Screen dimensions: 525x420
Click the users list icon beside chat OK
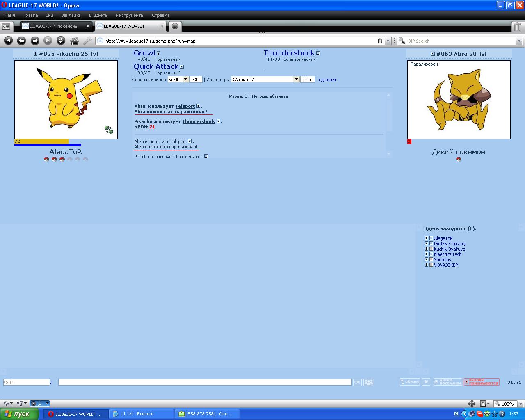(x=369, y=382)
